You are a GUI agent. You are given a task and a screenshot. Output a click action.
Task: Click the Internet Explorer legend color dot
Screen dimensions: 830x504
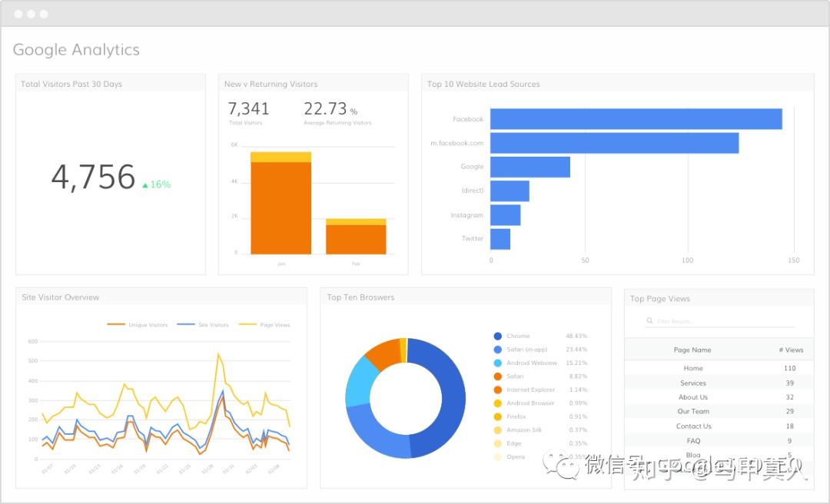pos(497,390)
